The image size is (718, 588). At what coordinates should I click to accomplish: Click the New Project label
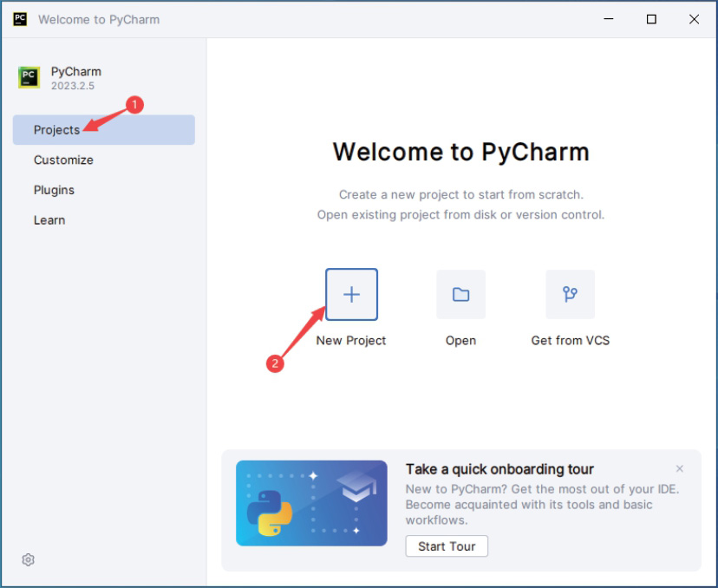tap(351, 340)
